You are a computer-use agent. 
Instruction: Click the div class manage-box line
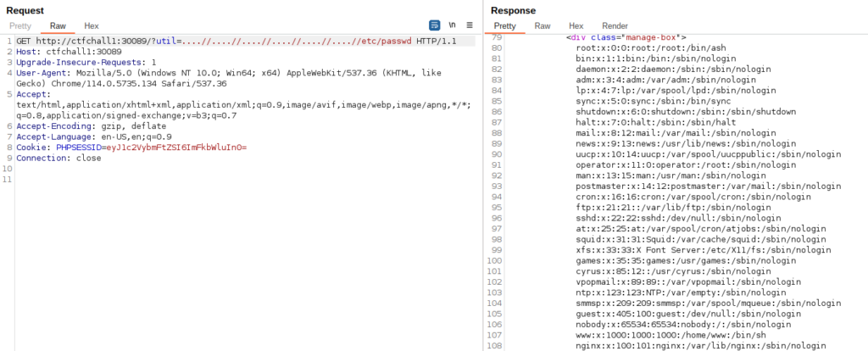point(626,37)
